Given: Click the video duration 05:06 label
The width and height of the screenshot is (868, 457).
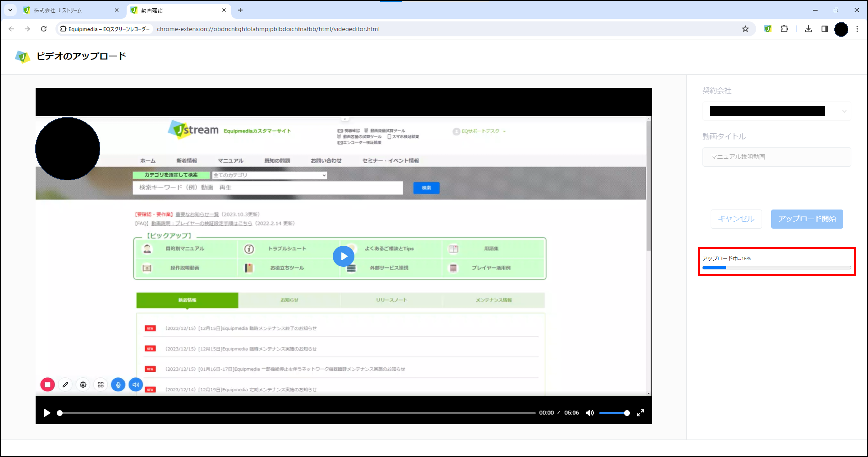Looking at the screenshot, I should pyautogui.click(x=571, y=413).
